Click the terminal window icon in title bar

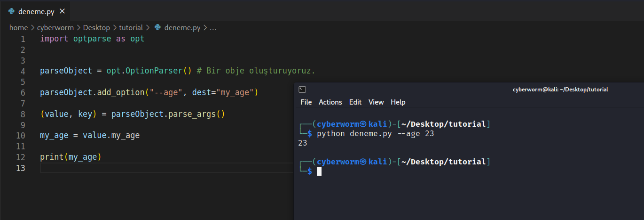(x=303, y=90)
